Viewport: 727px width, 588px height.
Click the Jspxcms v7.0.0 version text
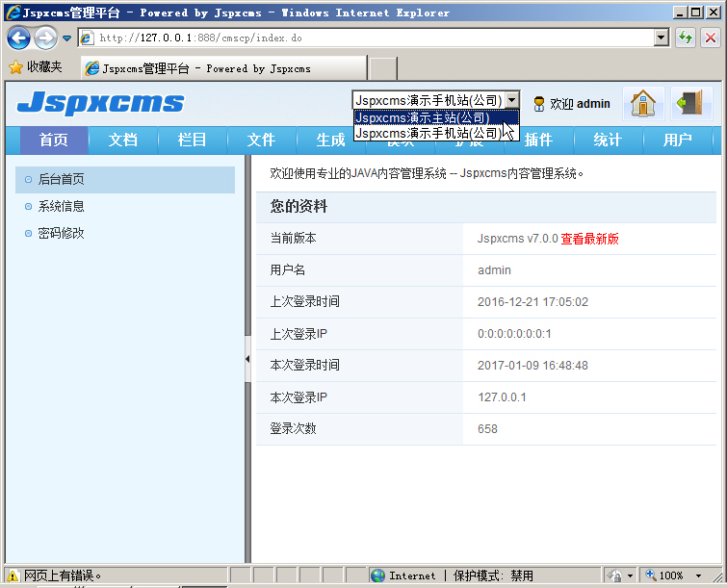(518, 239)
